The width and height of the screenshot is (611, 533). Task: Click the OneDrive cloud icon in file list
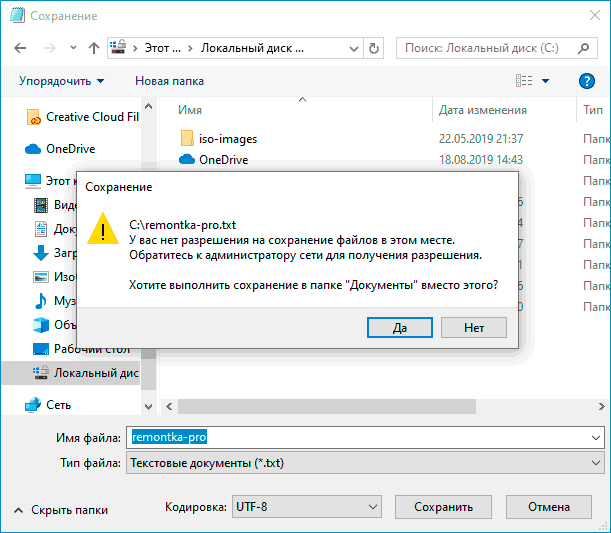187,159
